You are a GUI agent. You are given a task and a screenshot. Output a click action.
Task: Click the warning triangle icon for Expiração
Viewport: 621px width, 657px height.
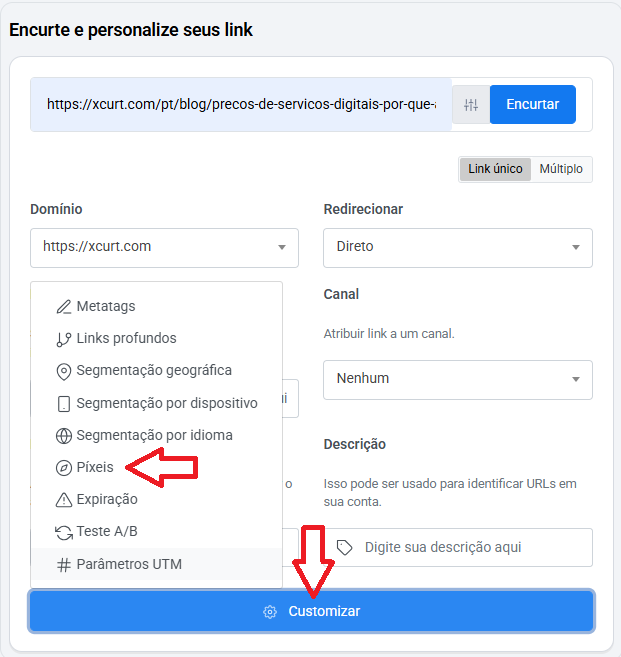coord(64,500)
